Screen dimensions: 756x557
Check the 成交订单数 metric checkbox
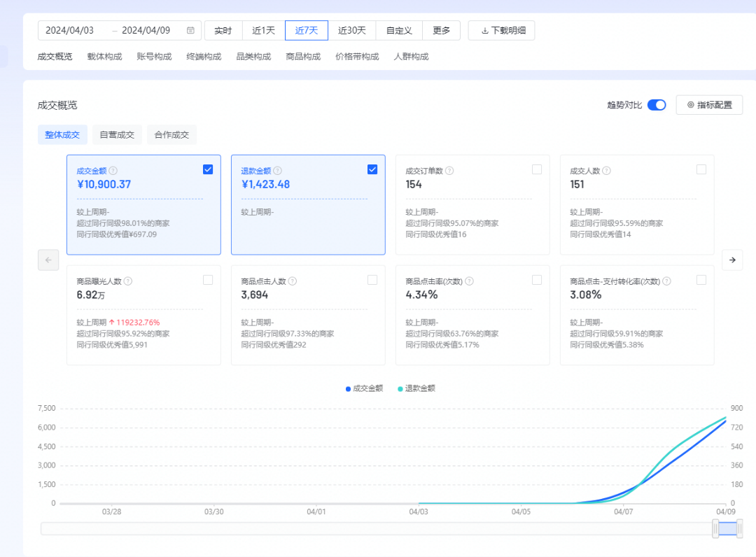point(537,169)
